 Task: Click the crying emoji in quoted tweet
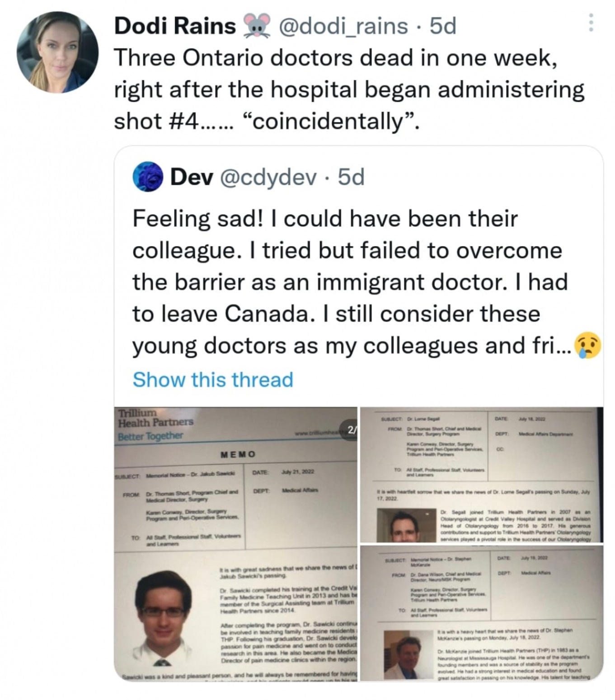(587, 345)
